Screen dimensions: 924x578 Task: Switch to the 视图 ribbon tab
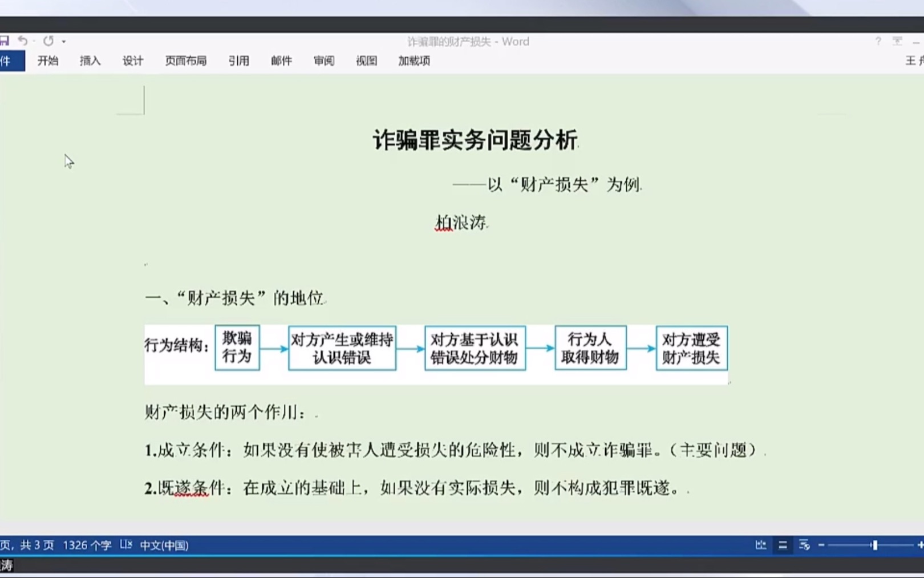coord(366,60)
